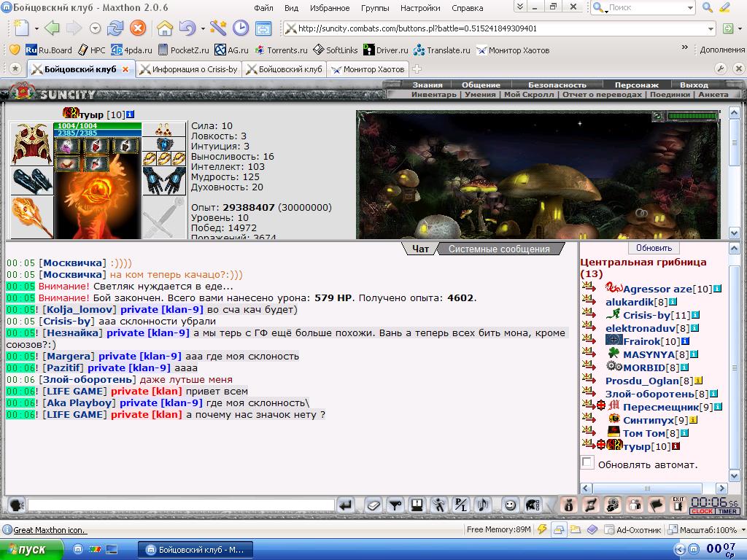The image size is (747, 560).
Task: Click the running man icon
Action: (438, 505)
